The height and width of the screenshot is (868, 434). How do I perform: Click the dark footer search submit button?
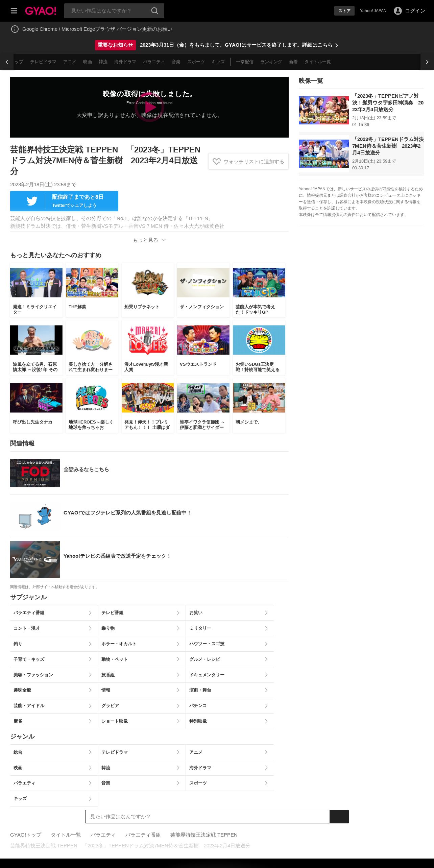coord(339,817)
